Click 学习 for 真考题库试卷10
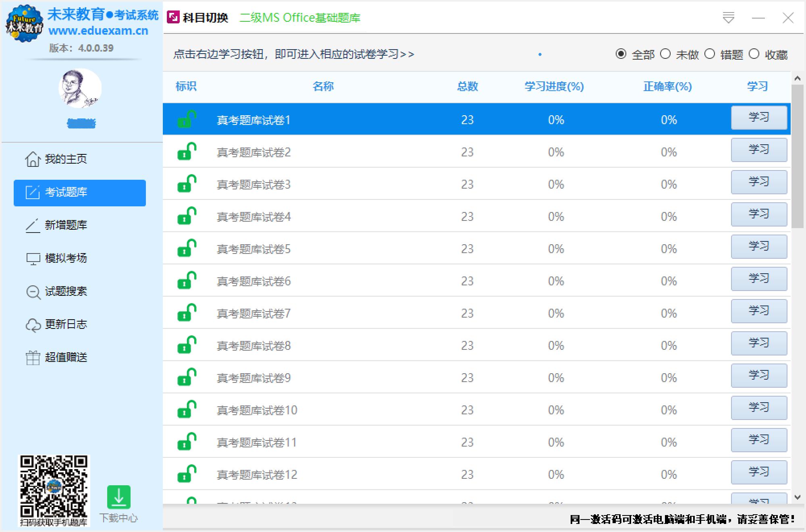806x532 pixels. [x=759, y=408]
